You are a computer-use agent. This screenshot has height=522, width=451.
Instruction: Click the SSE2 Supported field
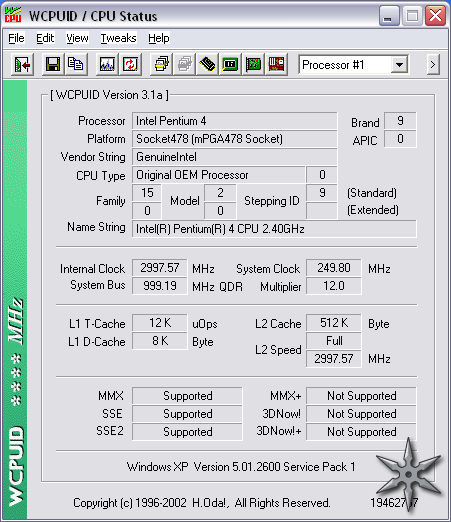pos(187,432)
